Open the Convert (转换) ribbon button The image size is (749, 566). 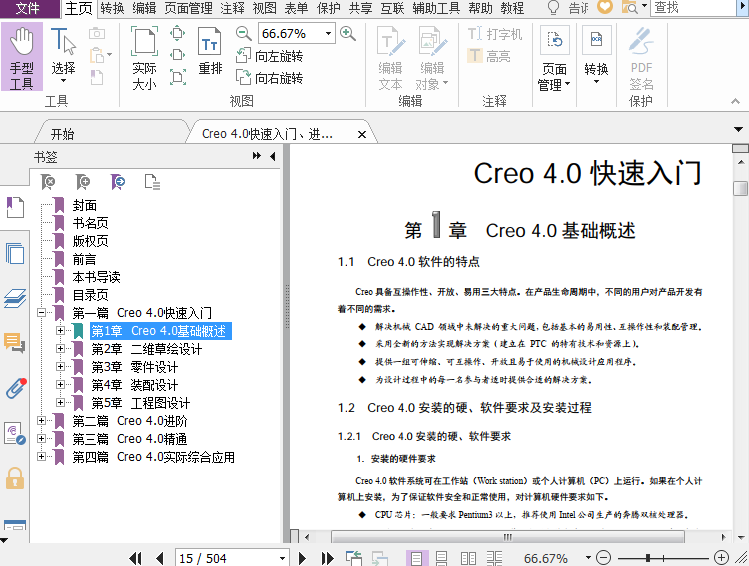click(596, 55)
